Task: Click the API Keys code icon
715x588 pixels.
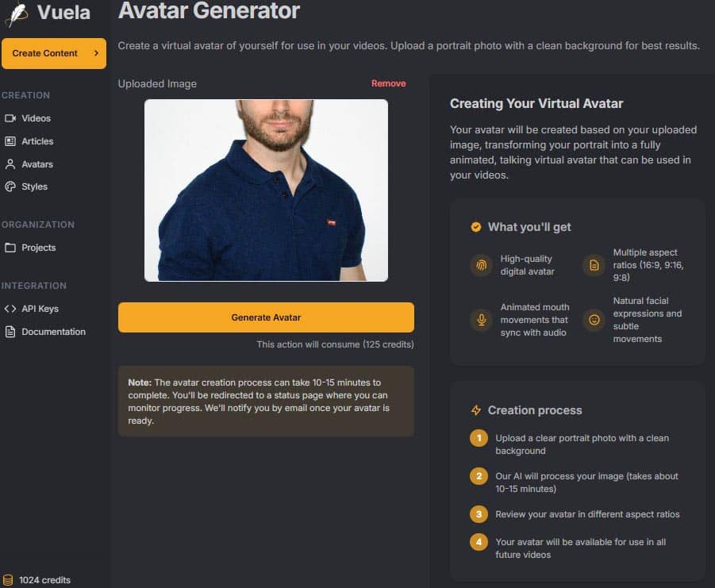Action: [10, 309]
